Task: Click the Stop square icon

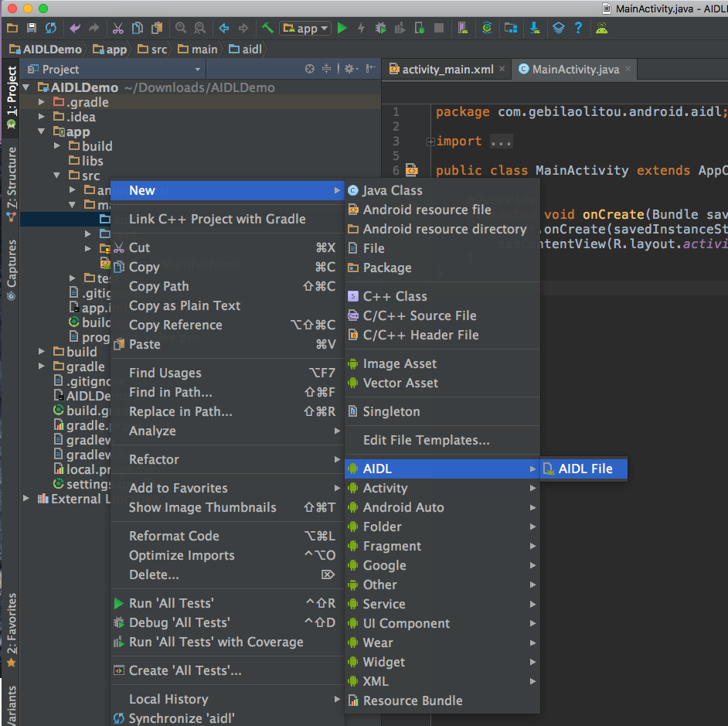Action: click(x=439, y=29)
